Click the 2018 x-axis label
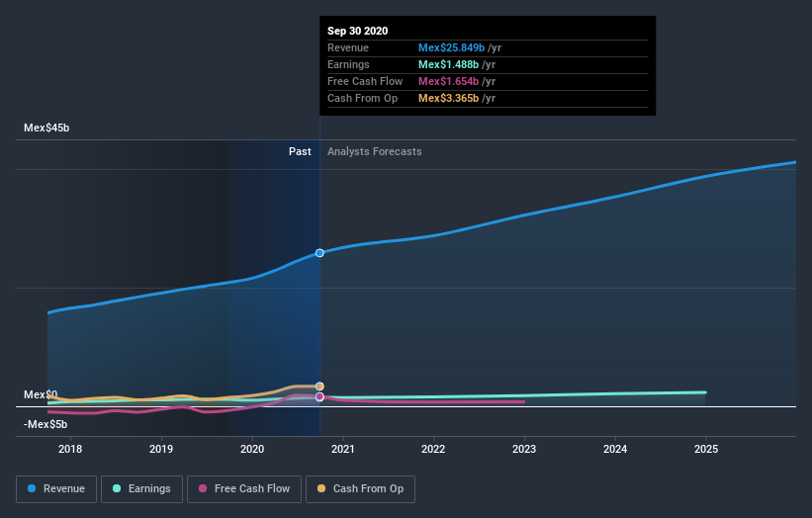 click(70, 449)
